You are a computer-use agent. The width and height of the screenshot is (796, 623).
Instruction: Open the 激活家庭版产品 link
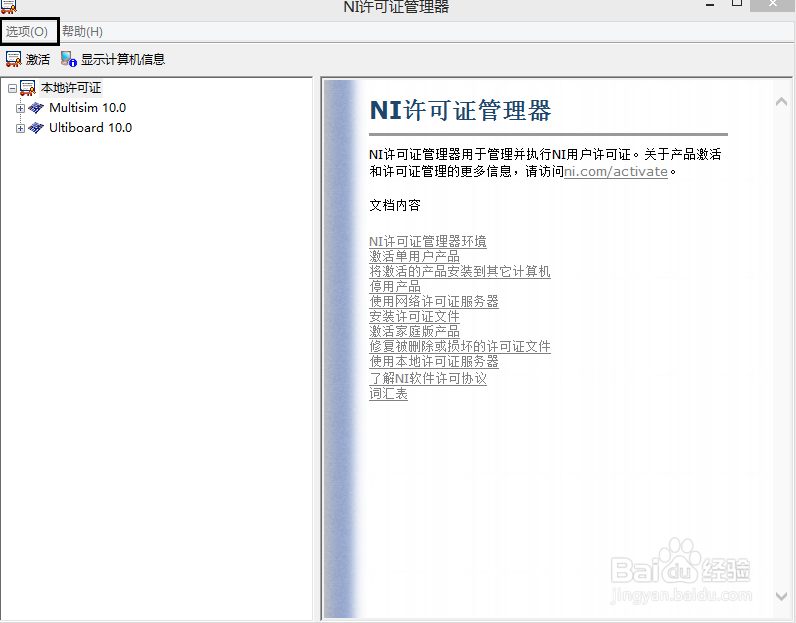(414, 331)
